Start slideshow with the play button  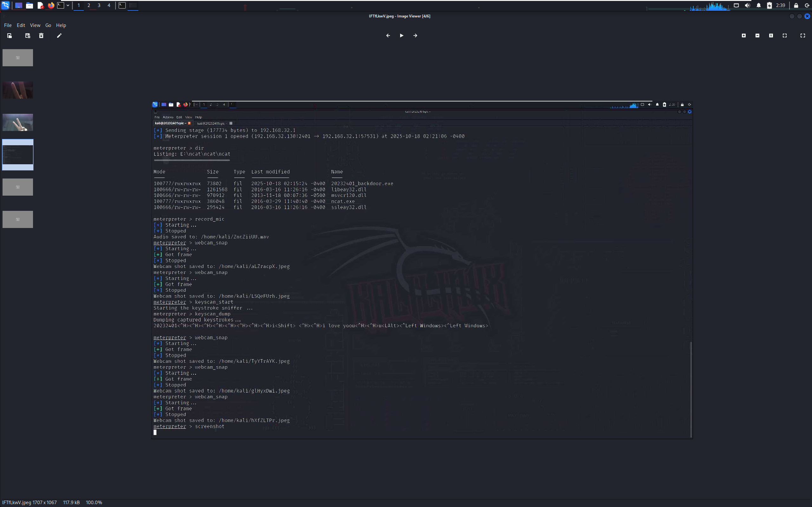click(402, 36)
